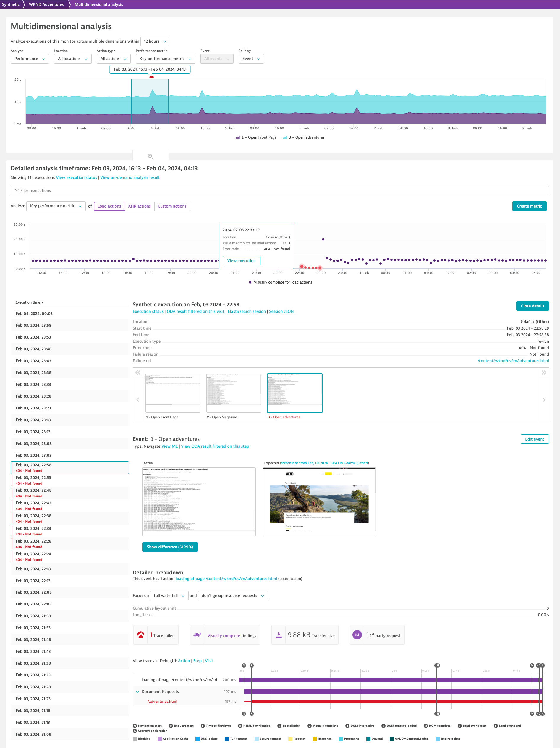Toggle the 'Visually complete for load actions' legend
The height and width of the screenshot is (748, 560).
point(280,282)
